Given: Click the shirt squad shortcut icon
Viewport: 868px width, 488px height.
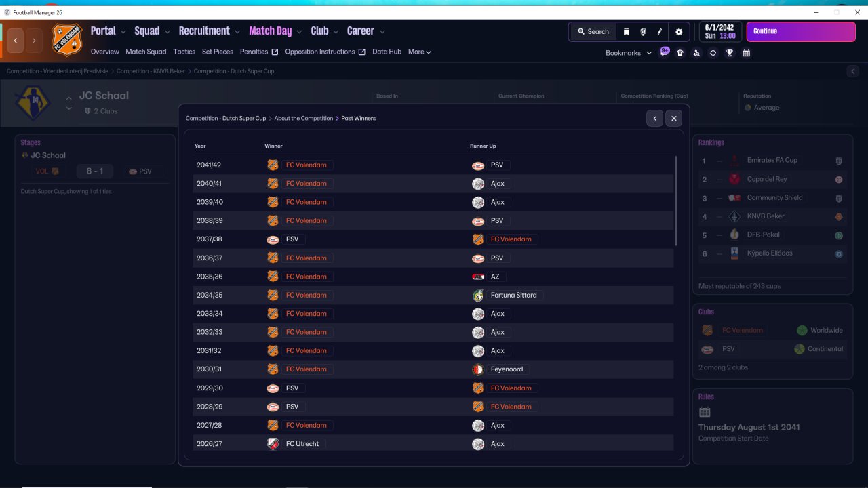Looking at the screenshot, I should 680,53.
